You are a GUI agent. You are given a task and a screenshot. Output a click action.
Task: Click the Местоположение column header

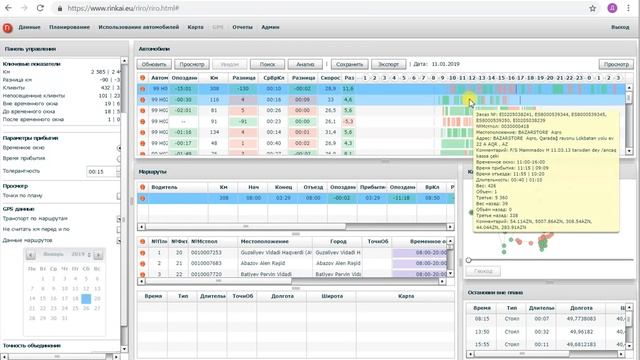point(264,242)
